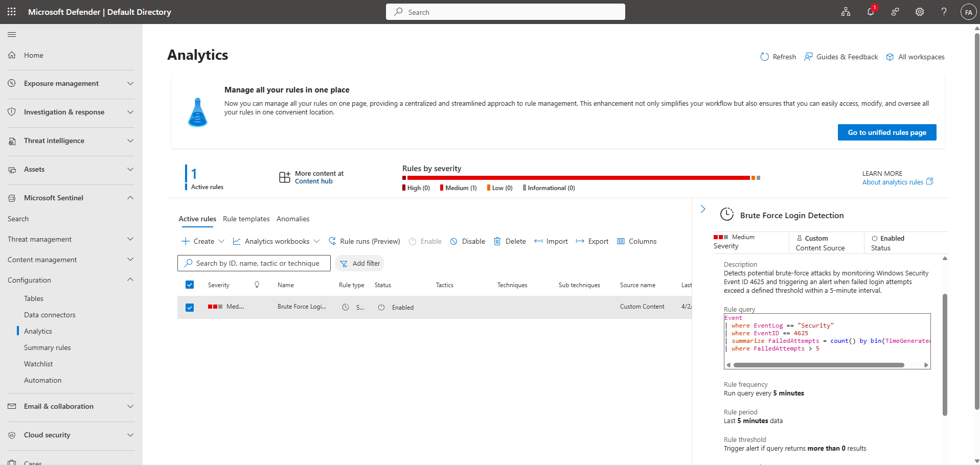
Task: Focus the top Search box
Action: click(506, 12)
